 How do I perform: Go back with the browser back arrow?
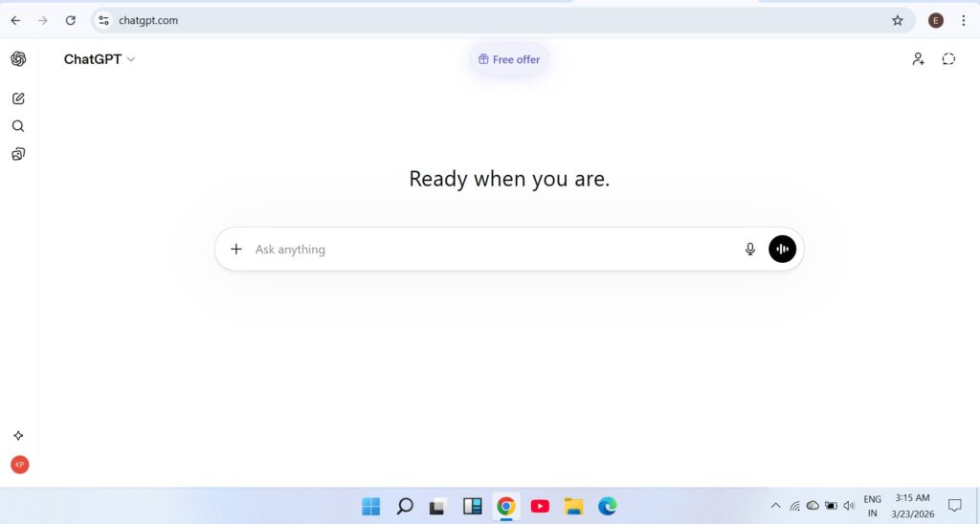(x=15, y=21)
